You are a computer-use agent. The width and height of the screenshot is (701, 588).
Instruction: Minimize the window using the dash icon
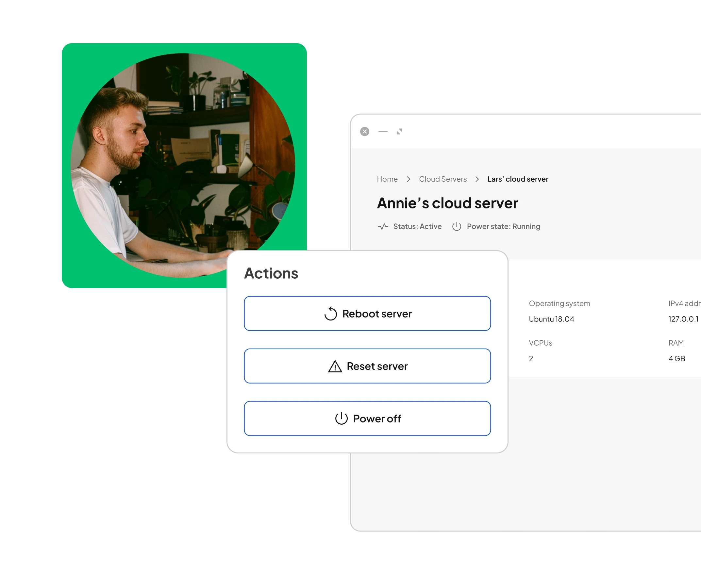pos(383,131)
